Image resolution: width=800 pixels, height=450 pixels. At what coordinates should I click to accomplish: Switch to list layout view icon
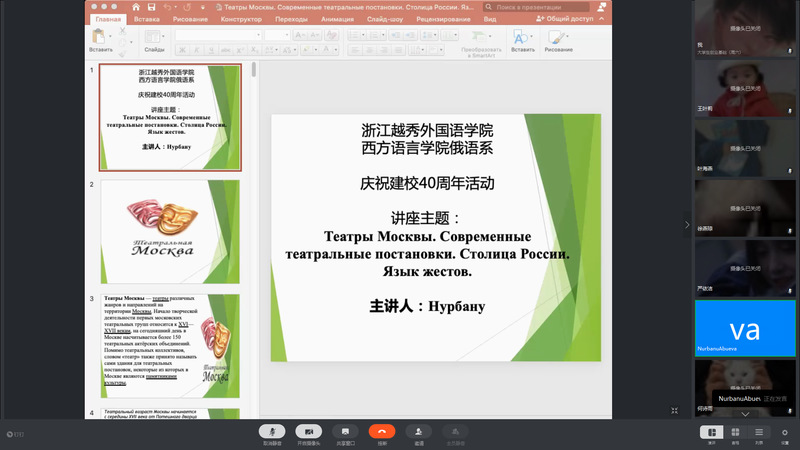tap(759, 432)
